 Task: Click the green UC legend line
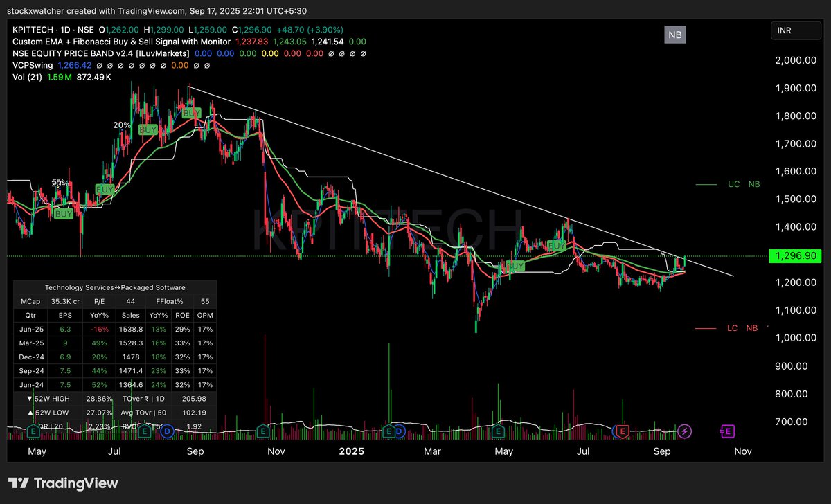(x=708, y=185)
